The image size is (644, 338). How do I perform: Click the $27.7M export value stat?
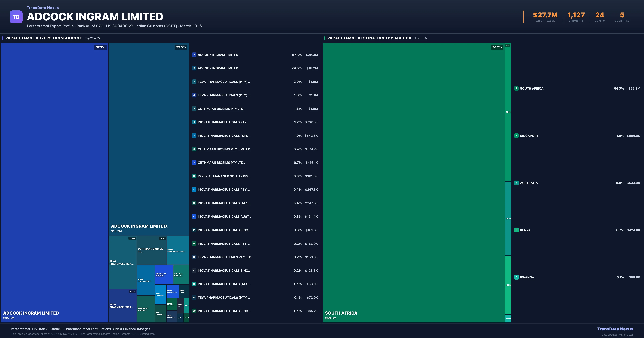pos(545,15)
